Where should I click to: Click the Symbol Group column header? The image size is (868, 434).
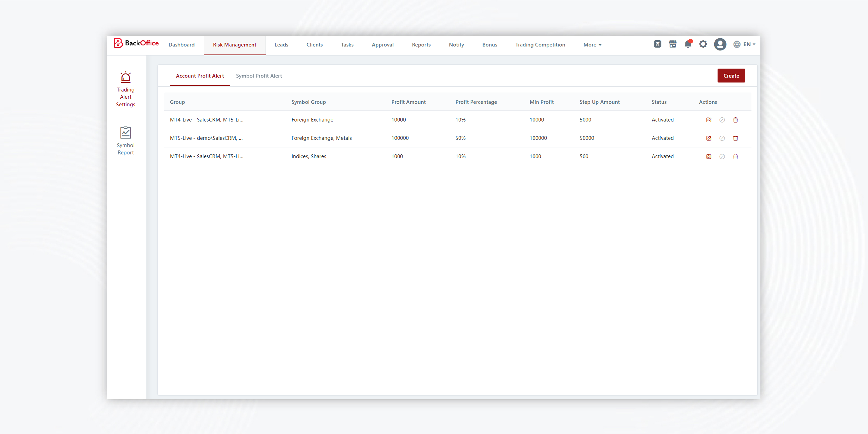point(309,102)
